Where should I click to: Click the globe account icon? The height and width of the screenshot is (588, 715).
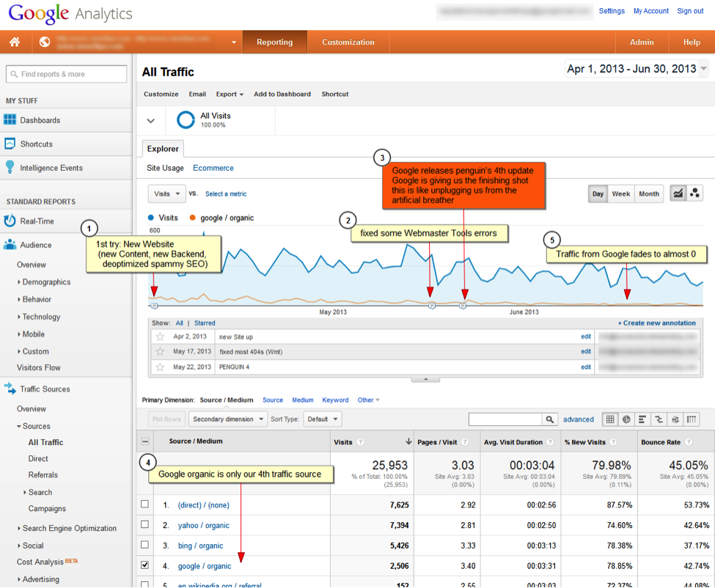pos(44,42)
